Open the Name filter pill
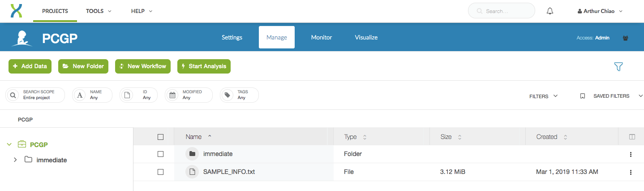This screenshot has width=644, height=191. [92, 95]
